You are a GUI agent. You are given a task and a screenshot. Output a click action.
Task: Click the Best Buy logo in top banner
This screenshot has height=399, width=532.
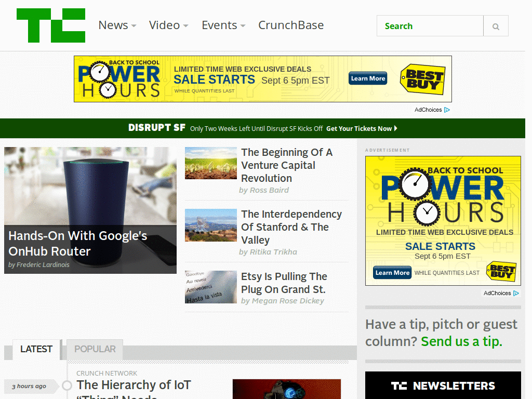[422, 79]
